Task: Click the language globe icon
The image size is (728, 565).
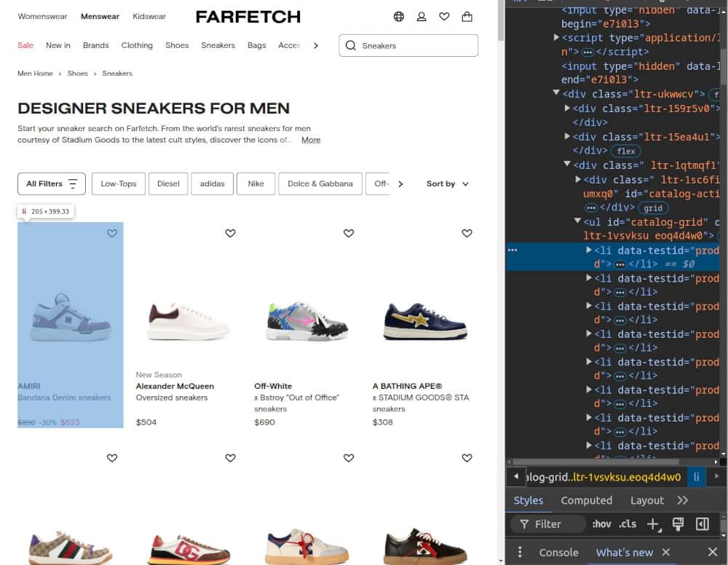Action: (x=399, y=17)
